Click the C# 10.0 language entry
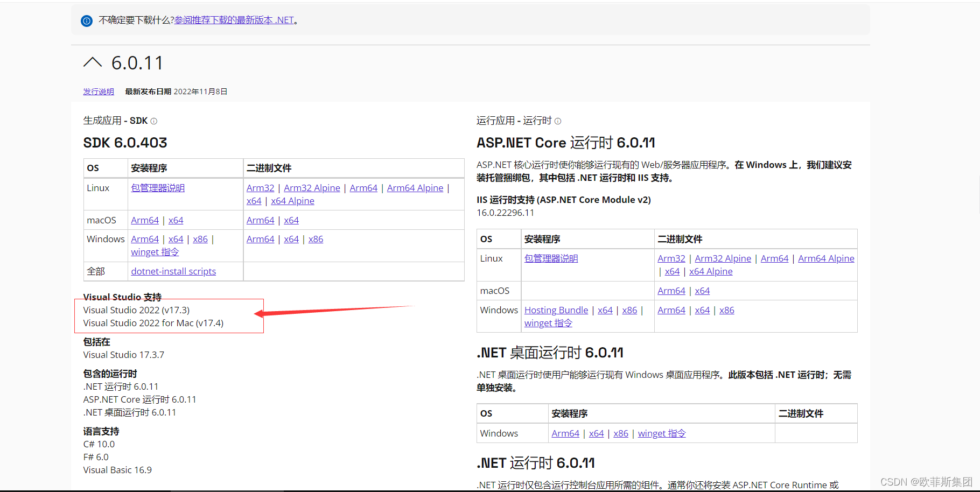 tap(99, 444)
